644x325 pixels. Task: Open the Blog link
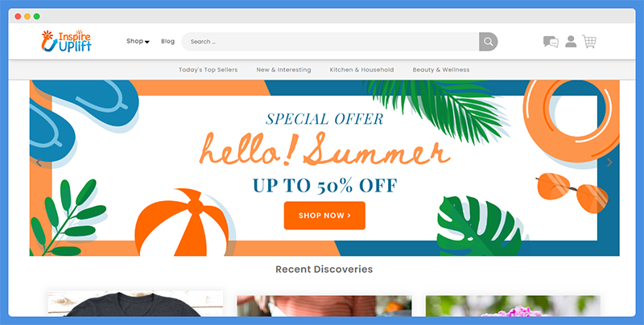pyautogui.click(x=167, y=41)
